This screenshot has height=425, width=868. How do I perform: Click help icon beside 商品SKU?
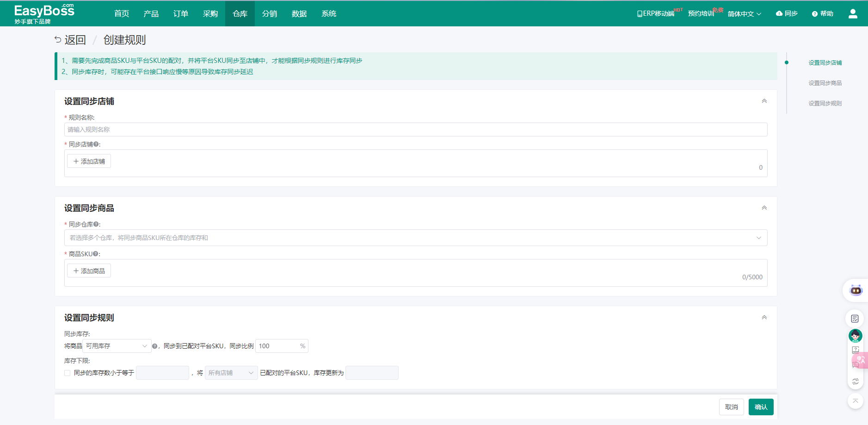(96, 254)
